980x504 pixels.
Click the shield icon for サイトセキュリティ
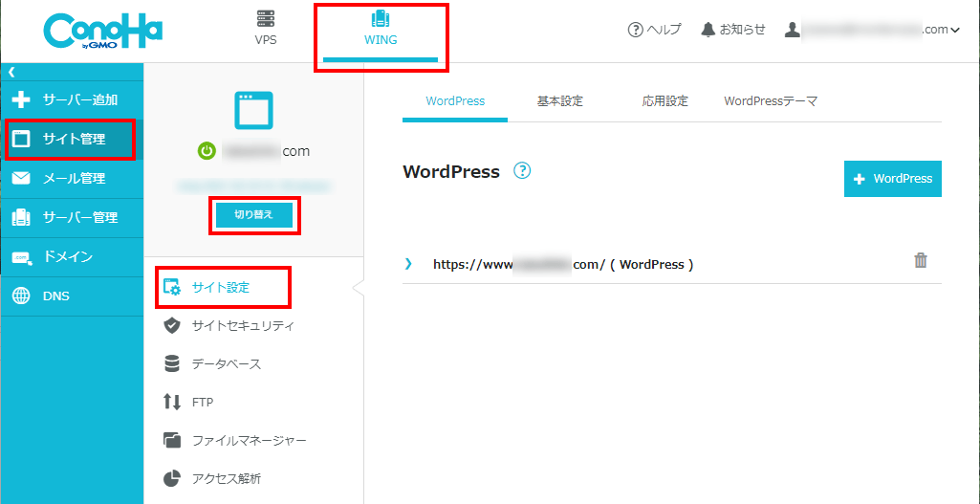tap(172, 326)
